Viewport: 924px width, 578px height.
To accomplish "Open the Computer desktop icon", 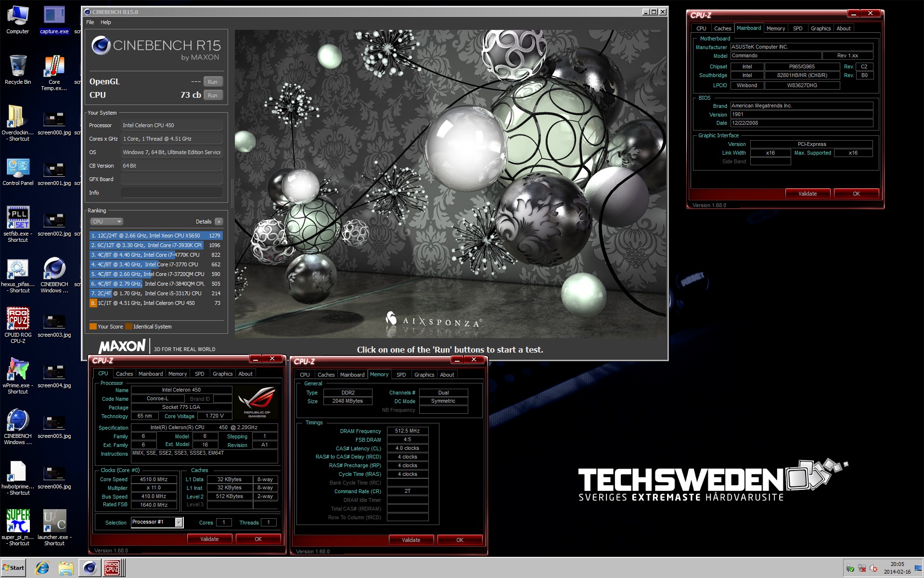I will click(17, 20).
